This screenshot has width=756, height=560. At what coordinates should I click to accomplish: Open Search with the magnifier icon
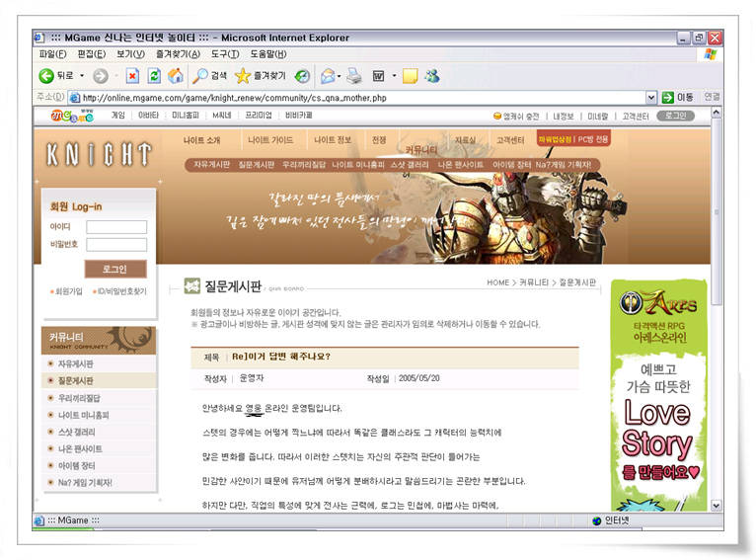[x=200, y=76]
